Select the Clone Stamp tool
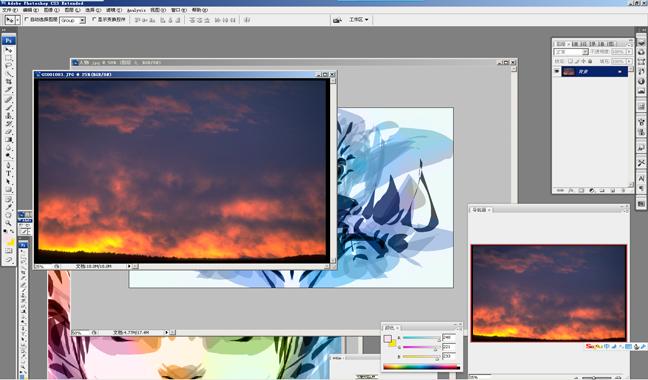The height and width of the screenshot is (380, 648). pyautogui.click(x=8, y=115)
